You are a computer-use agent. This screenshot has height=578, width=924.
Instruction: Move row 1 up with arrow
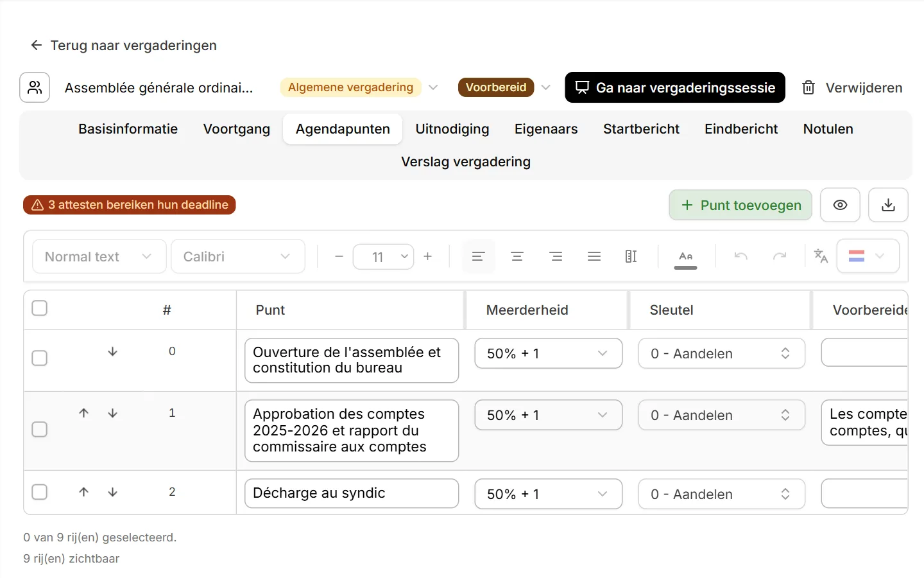click(x=83, y=413)
